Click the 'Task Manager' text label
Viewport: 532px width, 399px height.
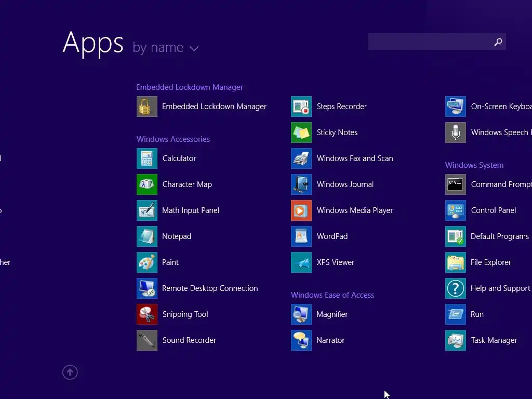point(494,340)
